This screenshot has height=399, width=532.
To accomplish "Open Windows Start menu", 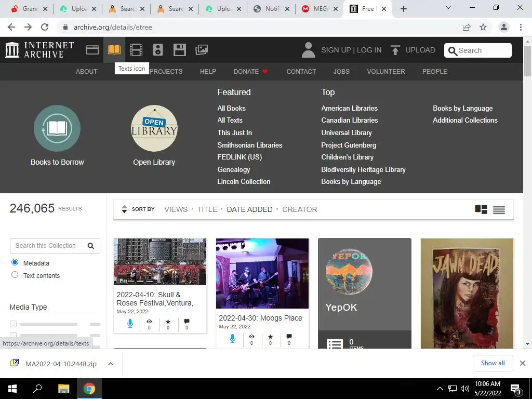I will click(x=12, y=389).
